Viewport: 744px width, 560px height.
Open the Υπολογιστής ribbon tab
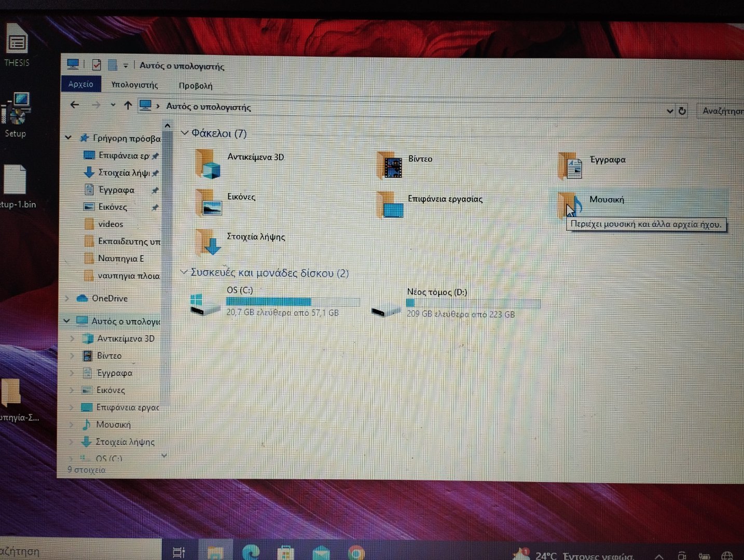pos(134,85)
